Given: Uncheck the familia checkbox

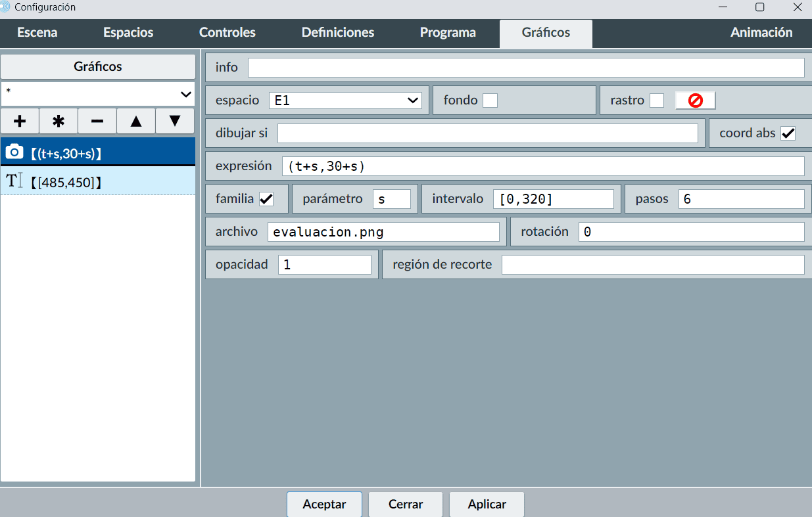Looking at the screenshot, I should [266, 199].
